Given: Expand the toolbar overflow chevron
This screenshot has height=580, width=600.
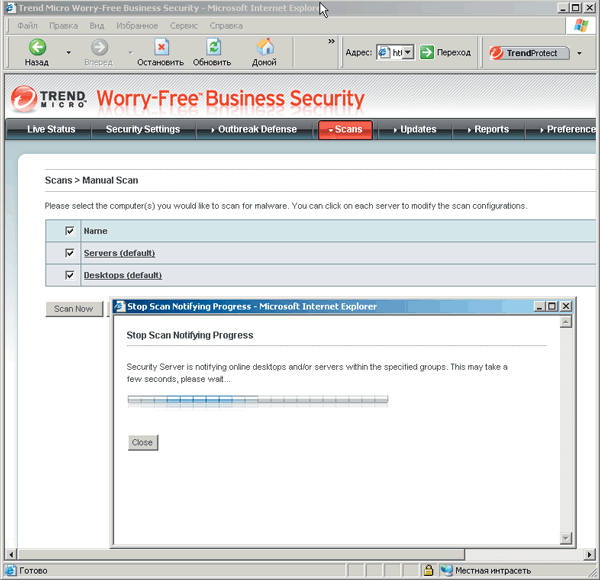Looking at the screenshot, I should pos(331,41).
